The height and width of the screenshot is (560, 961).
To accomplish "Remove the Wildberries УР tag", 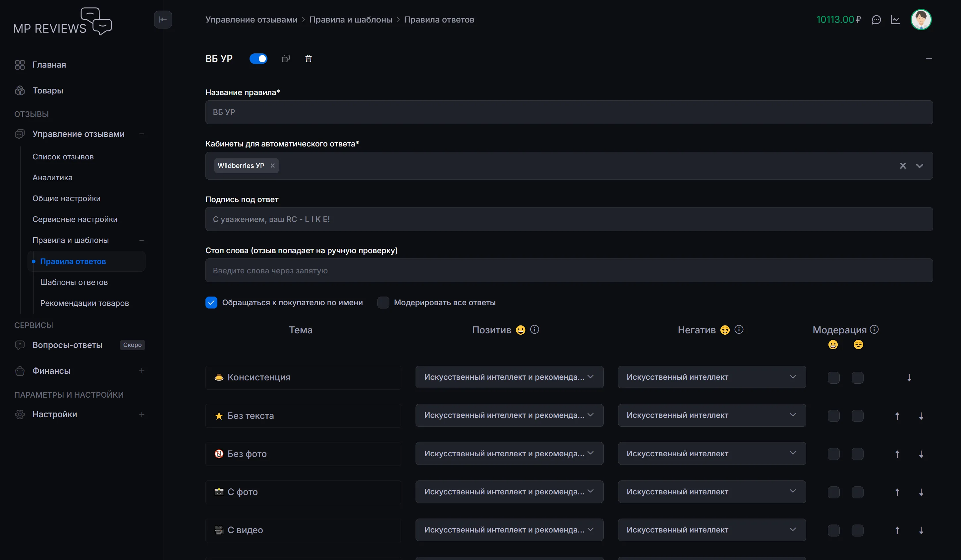I will coord(272,165).
